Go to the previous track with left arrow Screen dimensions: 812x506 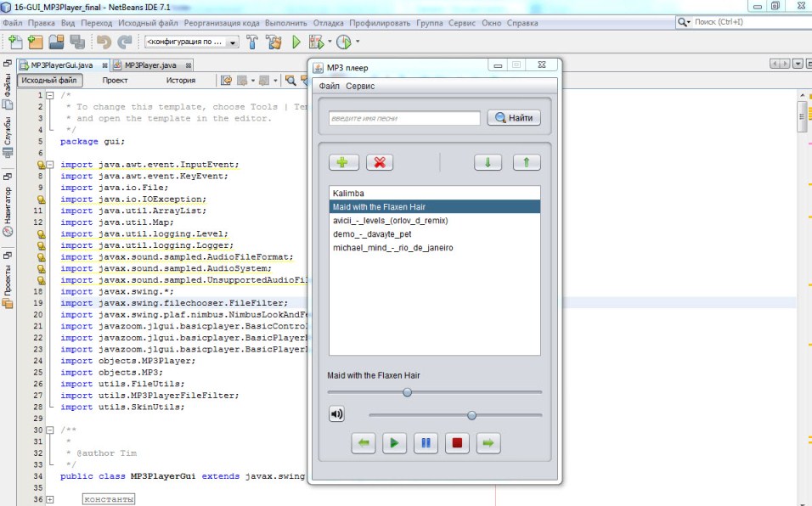click(364, 442)
